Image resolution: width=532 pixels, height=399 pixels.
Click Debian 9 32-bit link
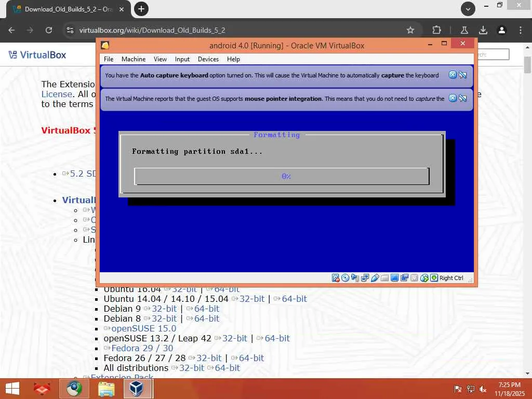[x=164, y=309]
